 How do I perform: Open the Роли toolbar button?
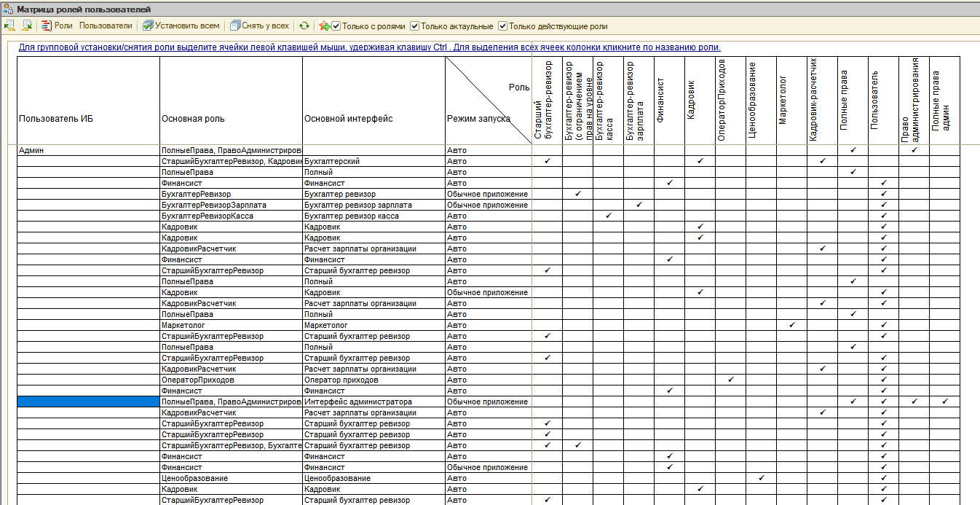[x=57, y=26]
